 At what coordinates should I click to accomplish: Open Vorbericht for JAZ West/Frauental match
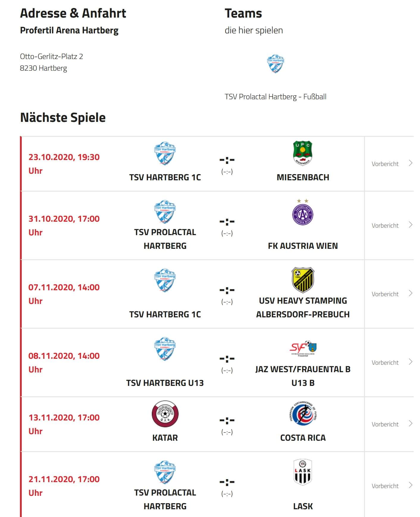tap(385, 362)
